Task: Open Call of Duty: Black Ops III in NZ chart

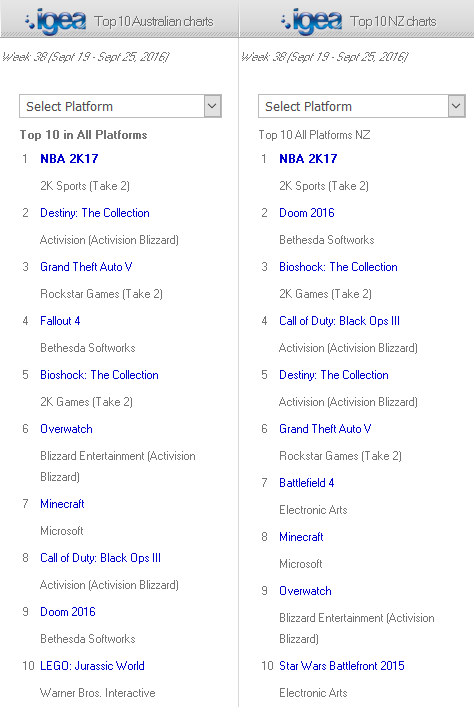Action: click(x=339, y=321)
